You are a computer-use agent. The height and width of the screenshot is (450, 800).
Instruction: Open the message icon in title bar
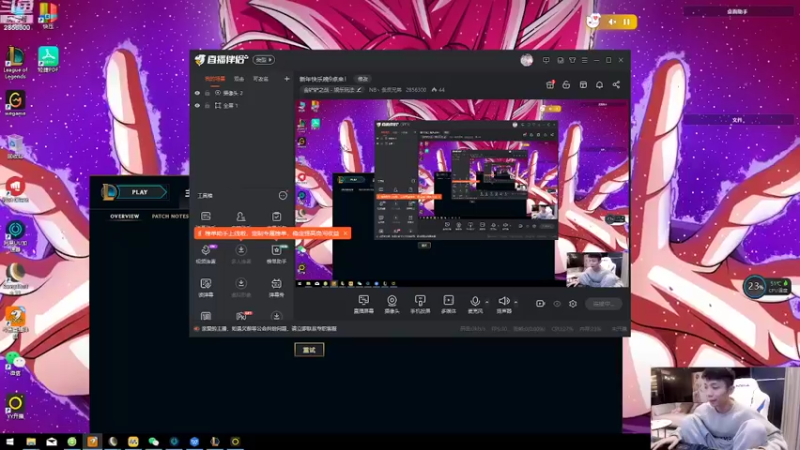coord(546,60)
